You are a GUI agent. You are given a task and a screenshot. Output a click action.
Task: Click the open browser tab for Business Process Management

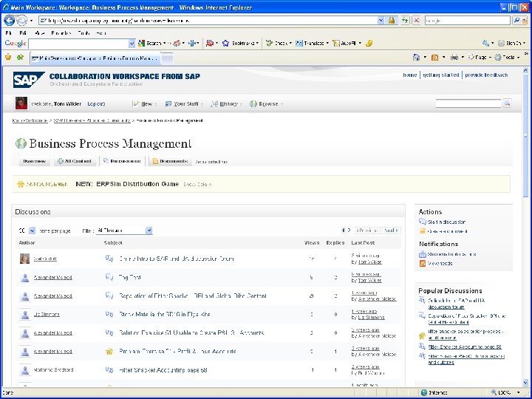tap(95, 58)
